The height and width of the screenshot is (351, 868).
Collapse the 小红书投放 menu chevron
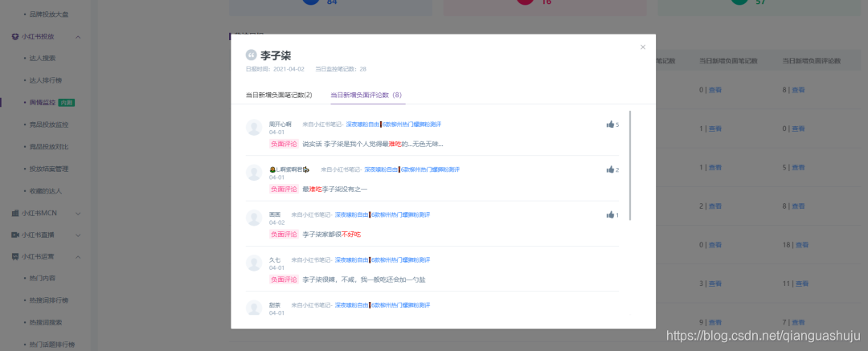[78, 36]
